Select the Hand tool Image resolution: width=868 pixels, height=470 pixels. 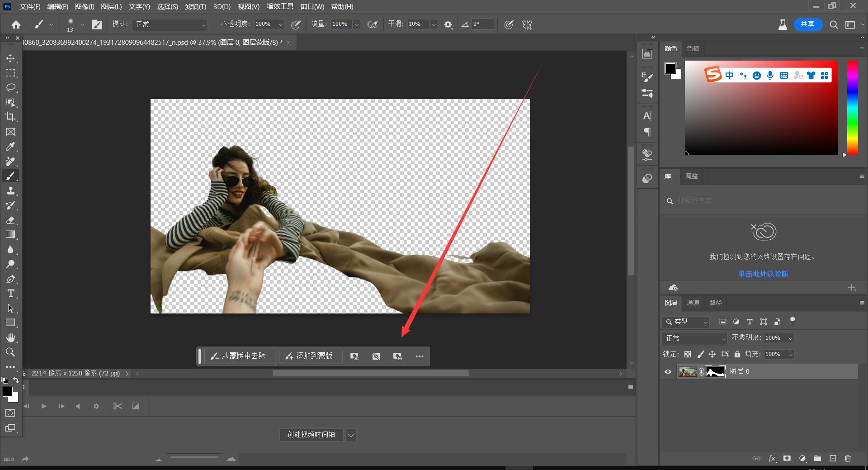10,337
